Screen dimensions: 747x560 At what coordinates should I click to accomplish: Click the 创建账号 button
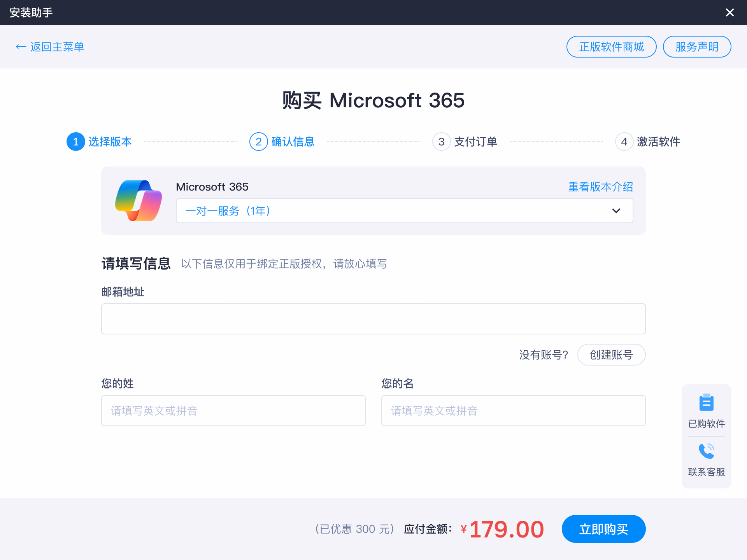pyautogui.click(x=611, y=355)
